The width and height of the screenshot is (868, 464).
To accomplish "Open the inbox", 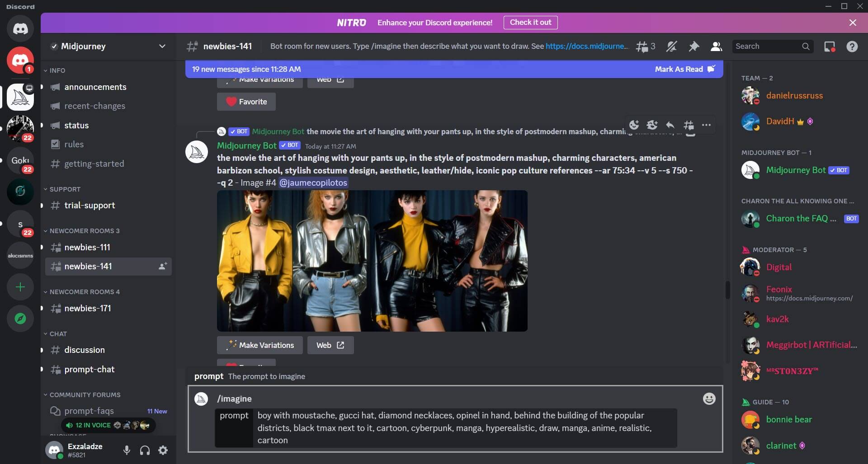I will click(830, 46).
